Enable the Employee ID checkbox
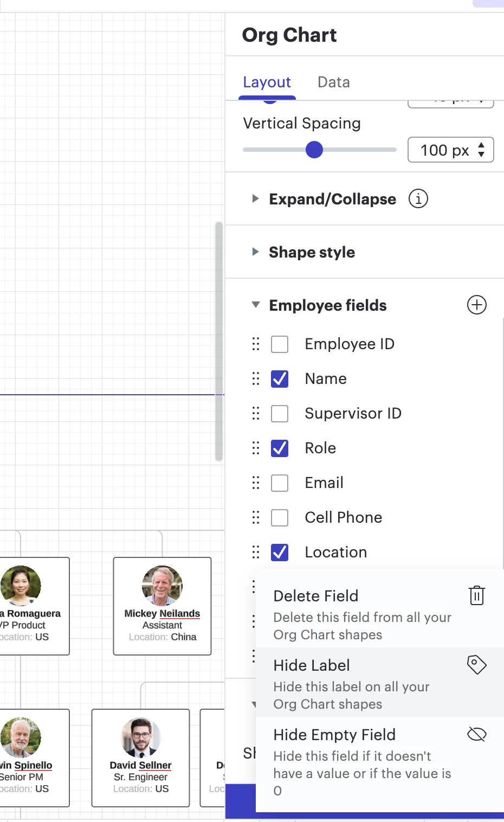This screenshot has height=822, width=504. pos(279,344)
